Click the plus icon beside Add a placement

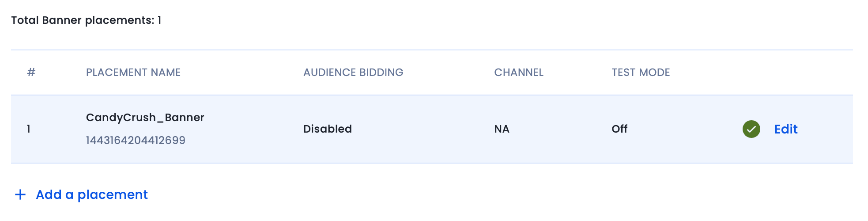(20, 194)
